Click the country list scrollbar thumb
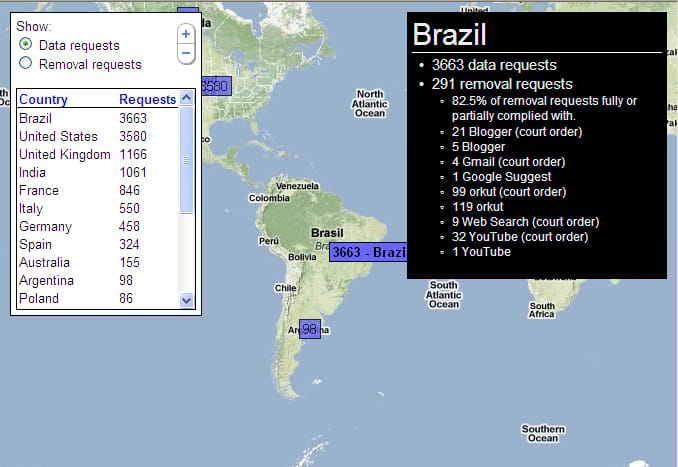 click(186, 159)
